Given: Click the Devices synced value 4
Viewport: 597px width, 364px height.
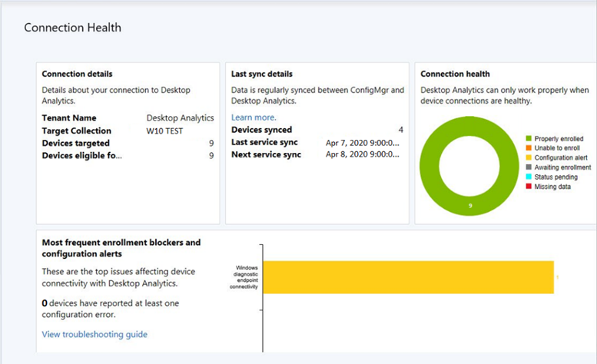Looking at the screenshot, I should click(x=401, y=130).
